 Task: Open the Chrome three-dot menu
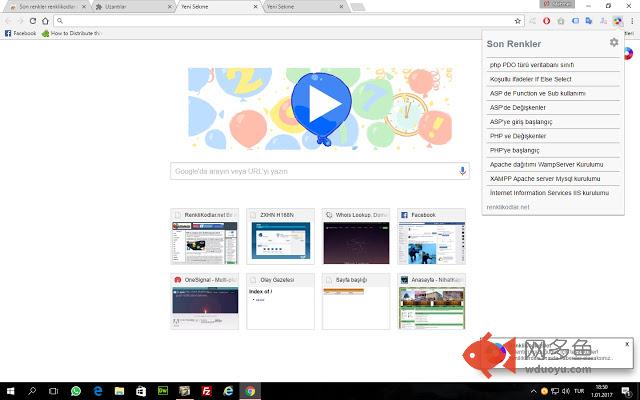pyautogui.click(x=632, y=21)
